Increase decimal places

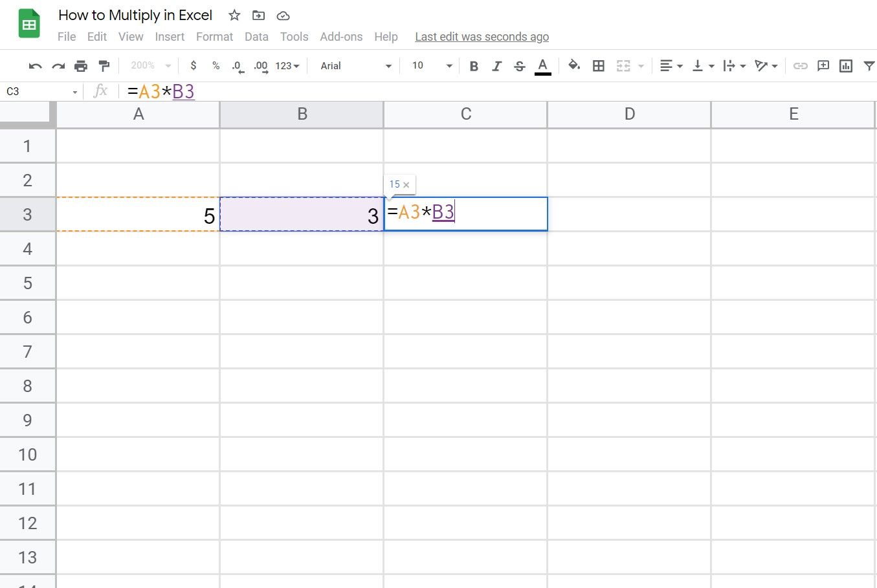[260, 65]
